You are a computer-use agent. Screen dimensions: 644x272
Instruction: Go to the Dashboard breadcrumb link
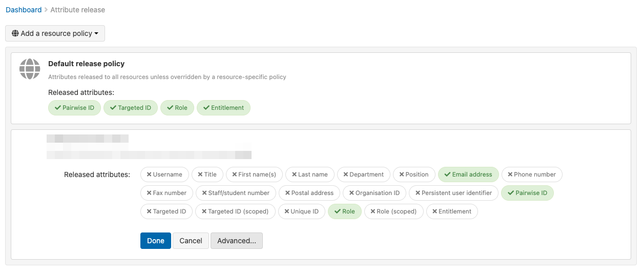[x=24, y=10]
